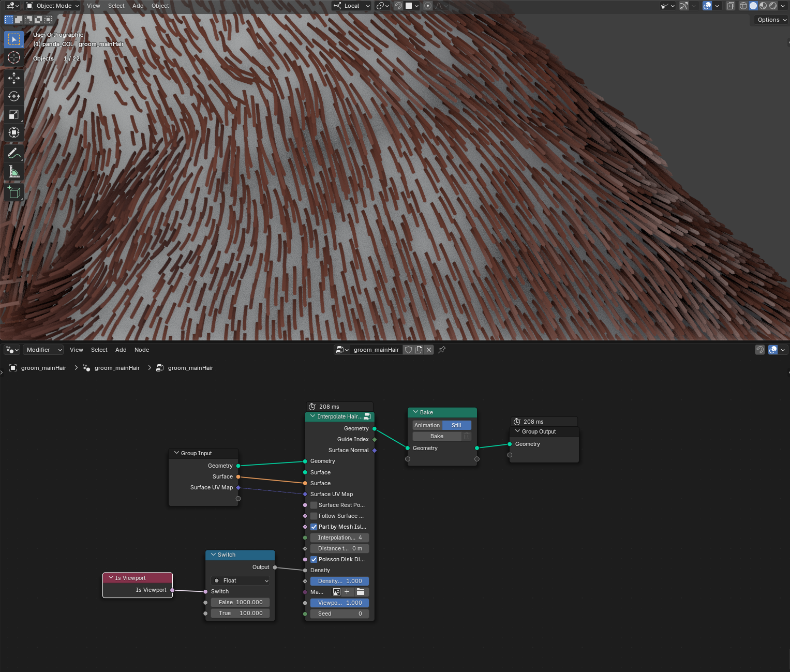Enable the Follow Surface checkbox

point(314,516)
